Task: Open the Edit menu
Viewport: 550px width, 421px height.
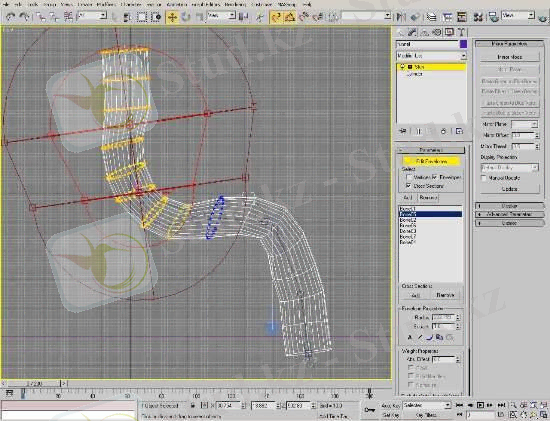Action: (x=18, y=4)
